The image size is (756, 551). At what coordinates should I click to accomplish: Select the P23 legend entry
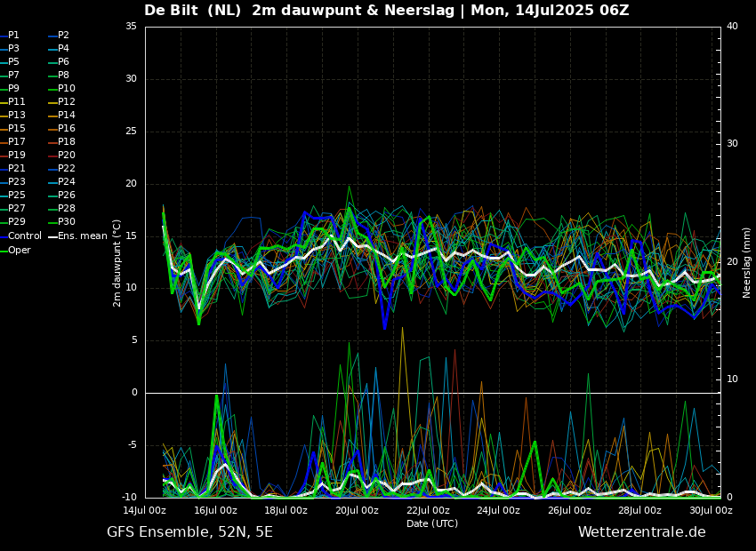pyautogui.click(x=12, y=181)
